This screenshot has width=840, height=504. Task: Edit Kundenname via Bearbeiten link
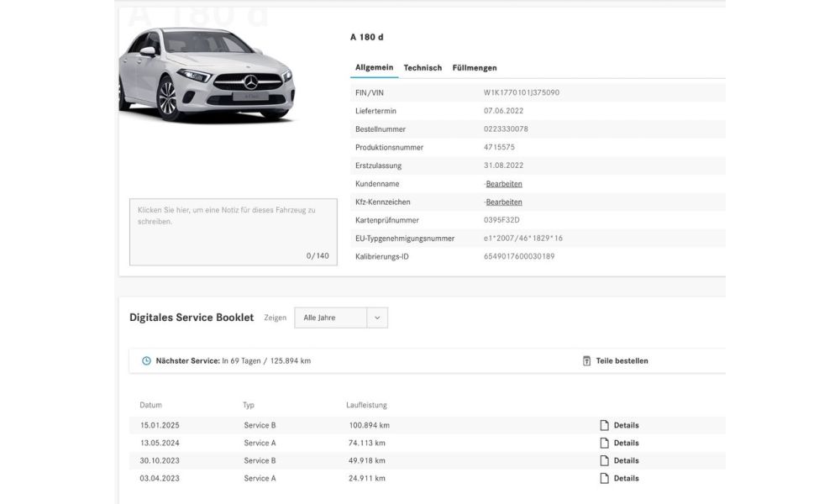click(x=503, y=184)
